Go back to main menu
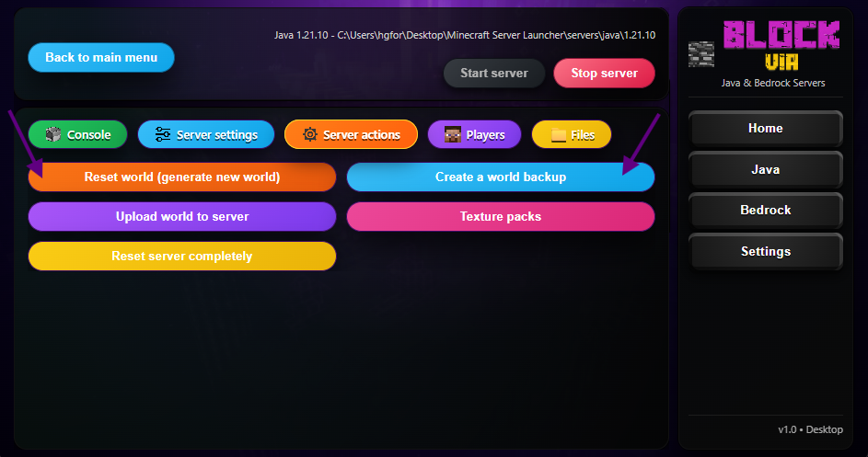 click(101, 57)
